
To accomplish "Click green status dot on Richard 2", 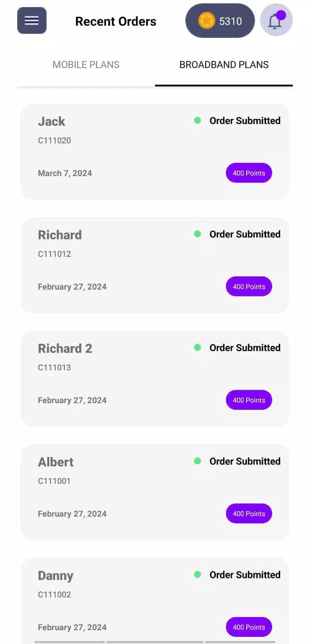I will [197, 348].
